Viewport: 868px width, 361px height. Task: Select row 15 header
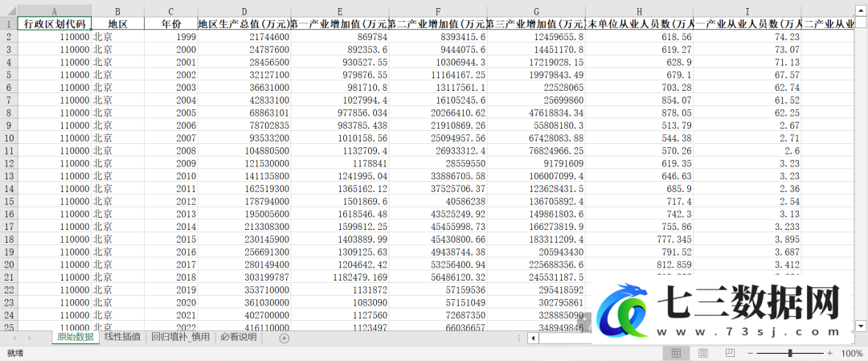point(9,202)
